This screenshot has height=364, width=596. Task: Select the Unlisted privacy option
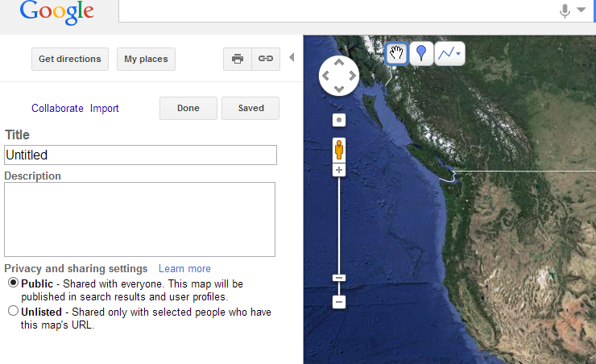point(14,311)
